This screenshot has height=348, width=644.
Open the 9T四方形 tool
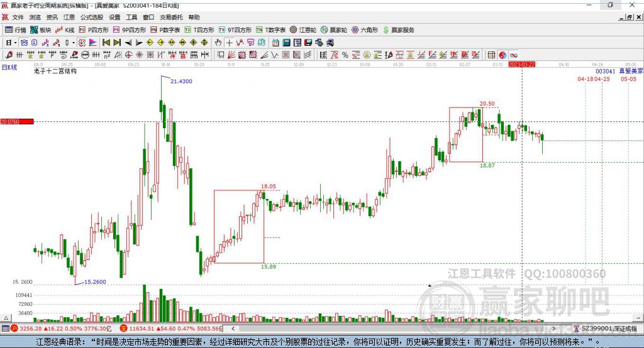235,30
